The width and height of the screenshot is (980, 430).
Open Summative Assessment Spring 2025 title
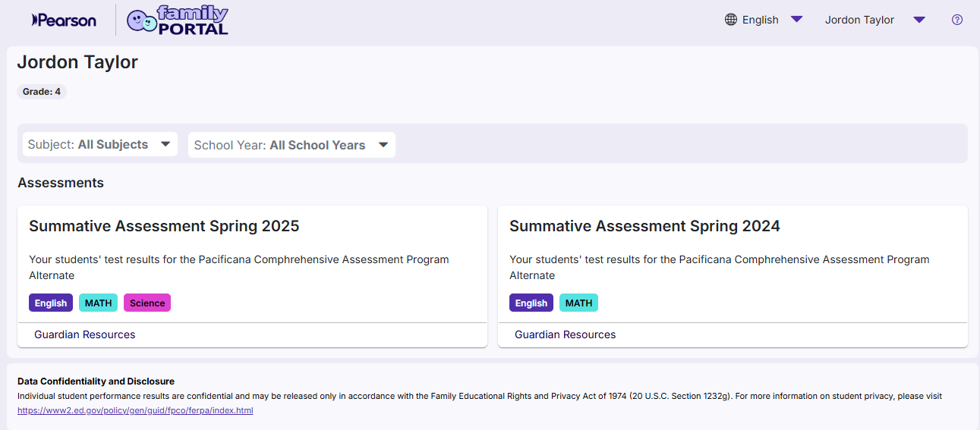164,226
